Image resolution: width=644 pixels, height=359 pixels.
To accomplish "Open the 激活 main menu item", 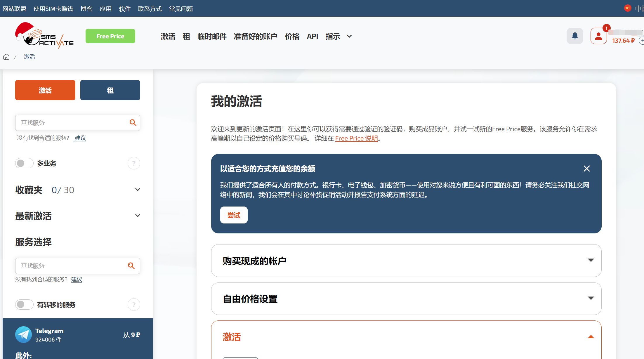I will click(168, 37).
